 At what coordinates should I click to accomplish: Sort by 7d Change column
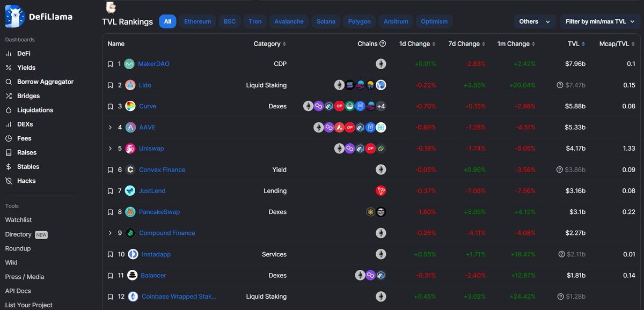(x=467, y=44)
